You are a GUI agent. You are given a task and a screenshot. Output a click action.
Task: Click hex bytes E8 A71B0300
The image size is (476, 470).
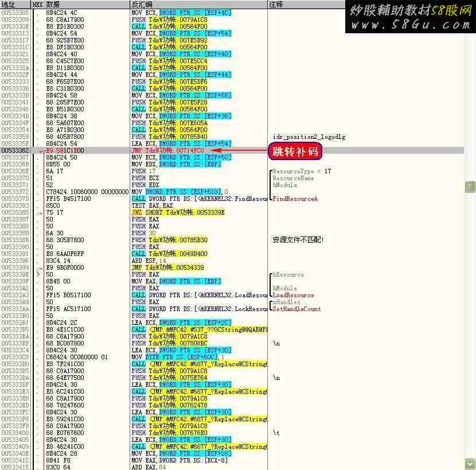pos(65,130)
